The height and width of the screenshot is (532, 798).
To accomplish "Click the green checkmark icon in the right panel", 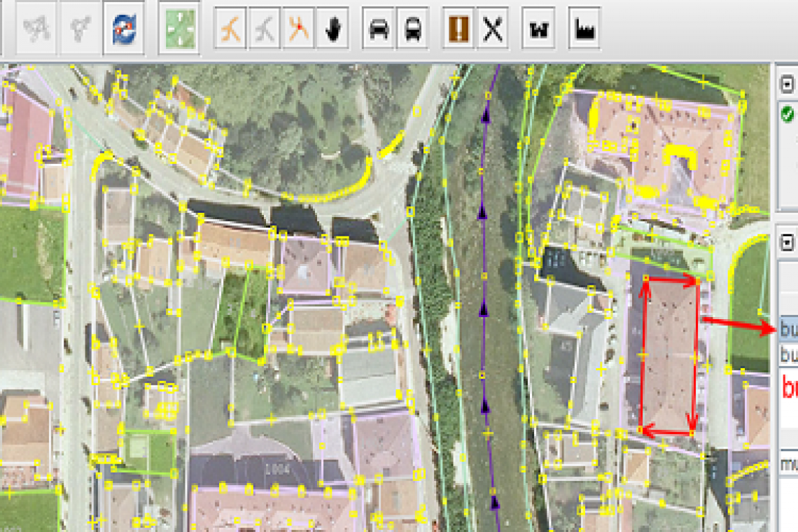I will (x=787, y=114).
